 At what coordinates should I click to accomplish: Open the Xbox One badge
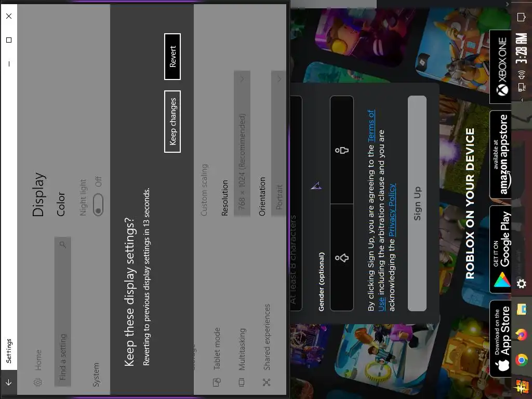click(x=500, y=67)
